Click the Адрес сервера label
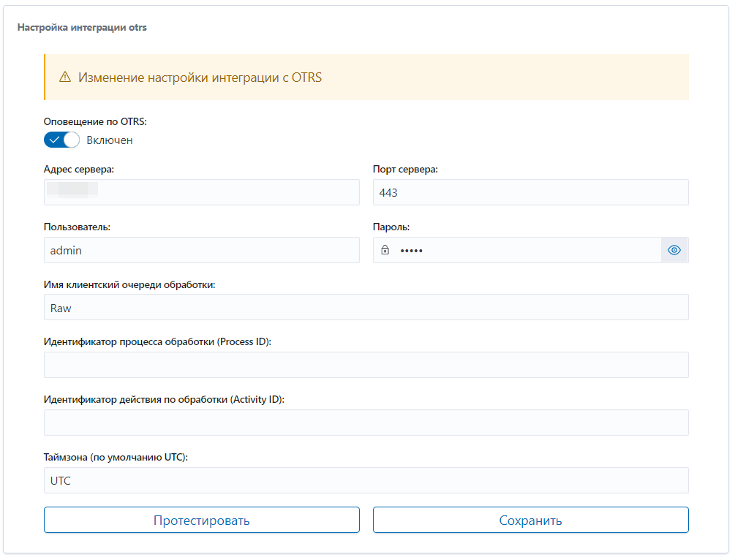This screenshot has width=735, height=560. (x=79, y=169)
